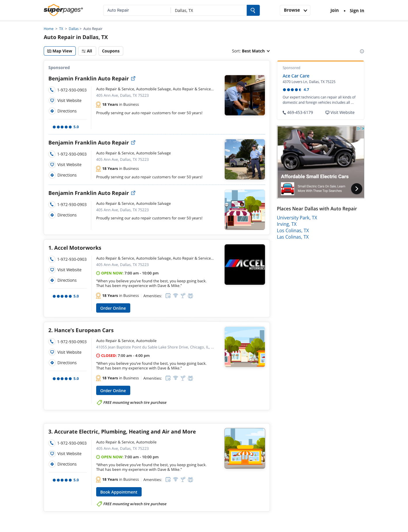Click coupon tag icon in Hance's European Cars
This screenshot has height=532, width=408.
99,402
